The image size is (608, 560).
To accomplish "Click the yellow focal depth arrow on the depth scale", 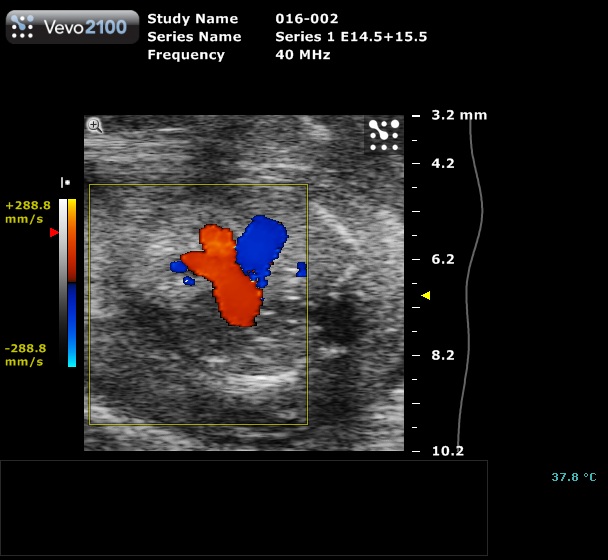I will tap(426, 296).
